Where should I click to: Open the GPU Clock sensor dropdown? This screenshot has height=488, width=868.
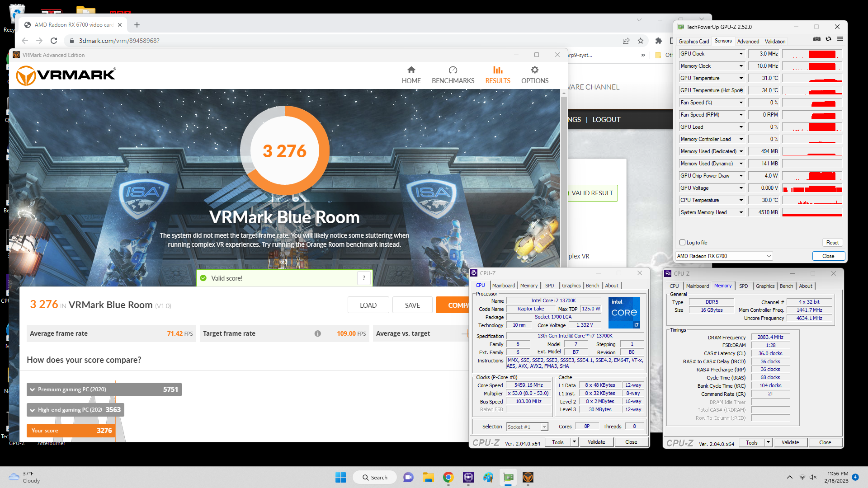pyautogui.click(x=741, y=54)
